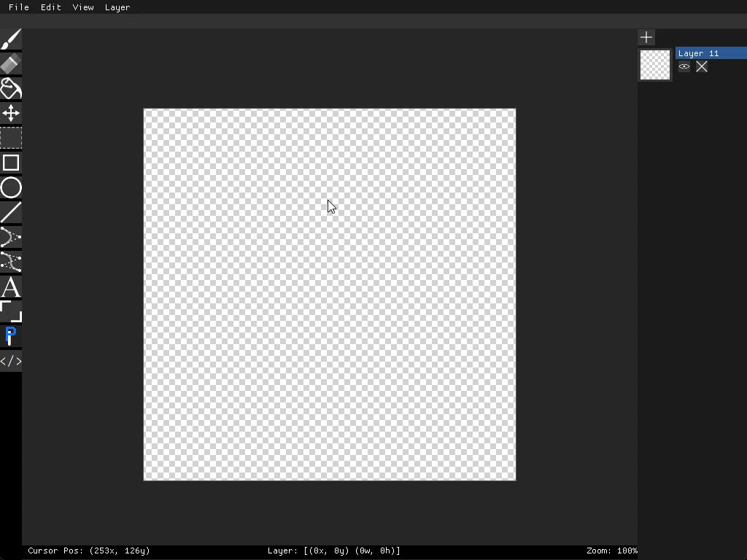The width and height of the screenshot is (747, 560).
Task: Select the Rectangular Selection tool
Action: [11, 138]
